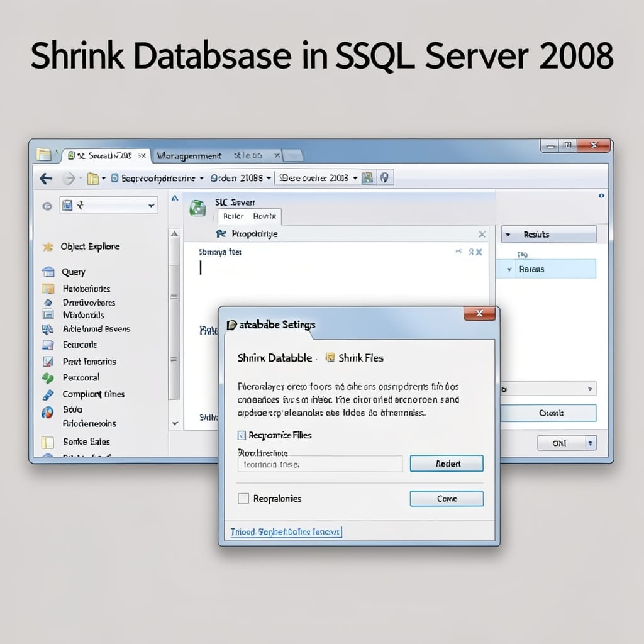Select Object Explore in the sidebar
Viewport: 644px width, 644px height.
click(91, 247)
